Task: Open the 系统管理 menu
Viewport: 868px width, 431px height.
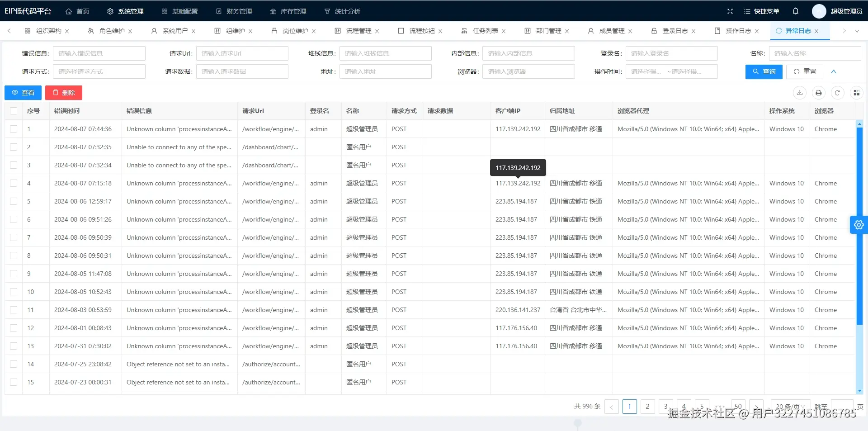Action: click(125, 11)
